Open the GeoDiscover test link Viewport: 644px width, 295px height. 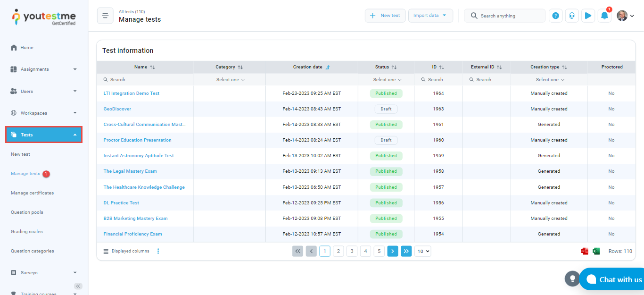point(117,109)
